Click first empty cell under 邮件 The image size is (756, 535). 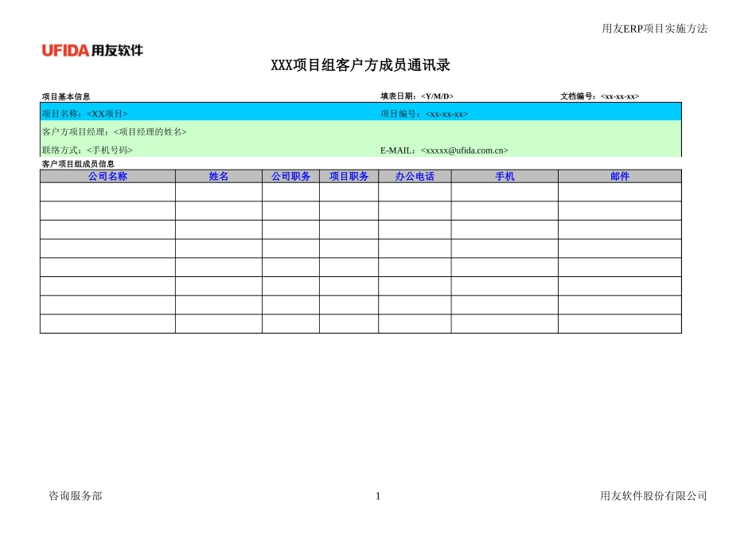(620, 192)
